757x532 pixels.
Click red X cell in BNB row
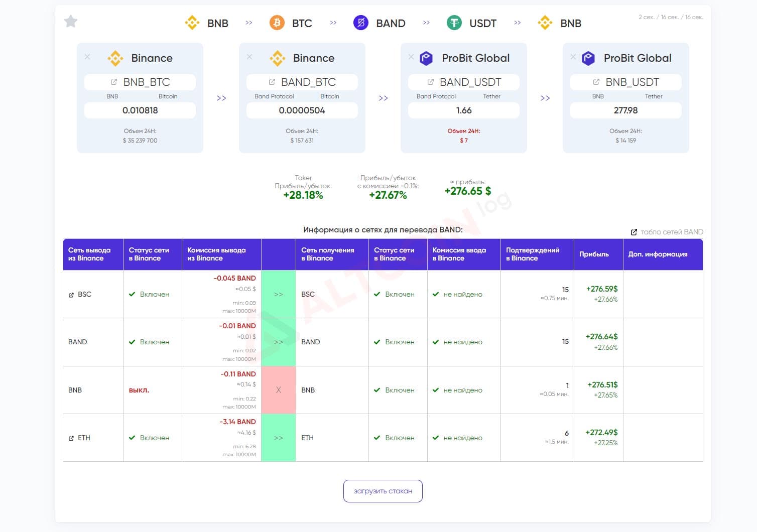click(x=279, y=390)
